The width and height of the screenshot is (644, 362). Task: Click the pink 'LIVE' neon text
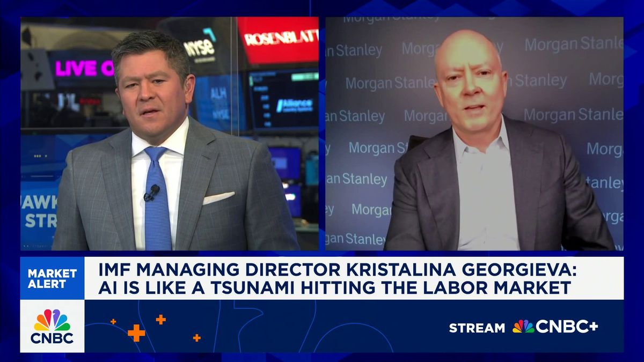pyautogui.click(x=76, y=68)
